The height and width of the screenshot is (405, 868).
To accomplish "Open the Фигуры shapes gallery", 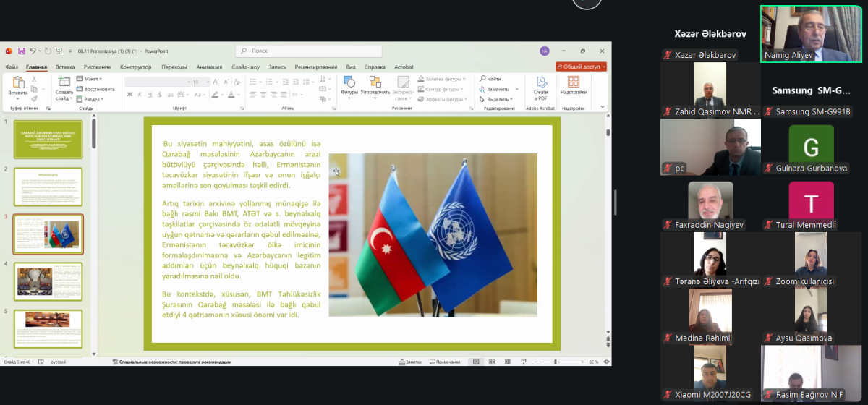I will point(349,85).
